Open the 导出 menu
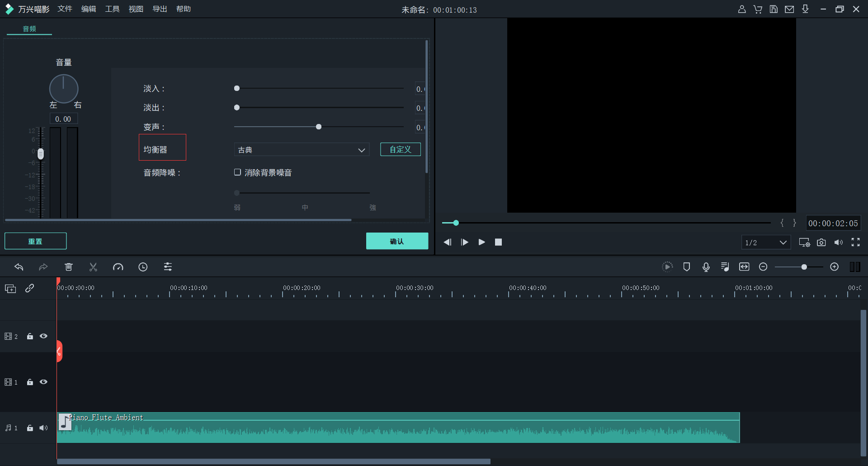 [160, 9]
